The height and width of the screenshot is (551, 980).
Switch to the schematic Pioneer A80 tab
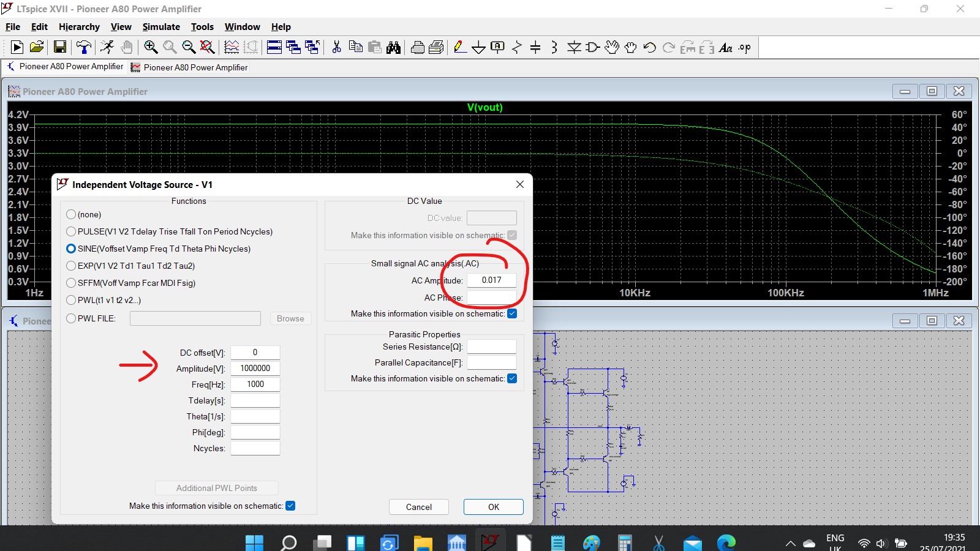pyautogui.click(x=65, y=66)
